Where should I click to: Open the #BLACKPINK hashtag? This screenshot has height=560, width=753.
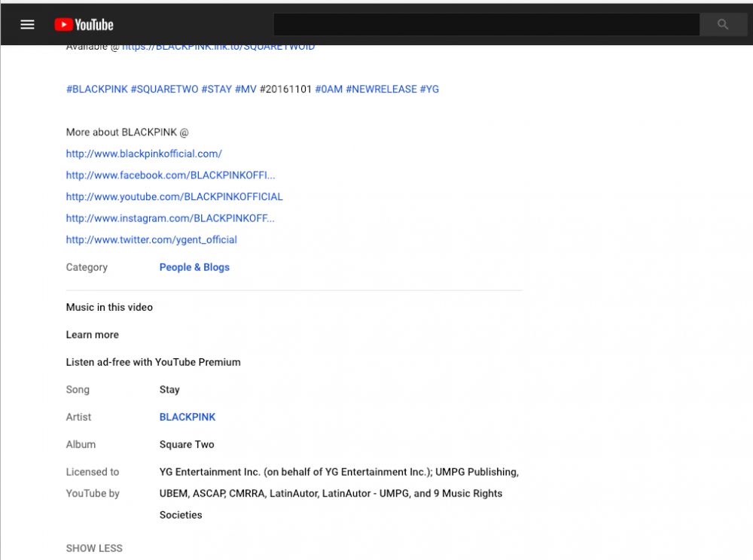coord(96,89)
